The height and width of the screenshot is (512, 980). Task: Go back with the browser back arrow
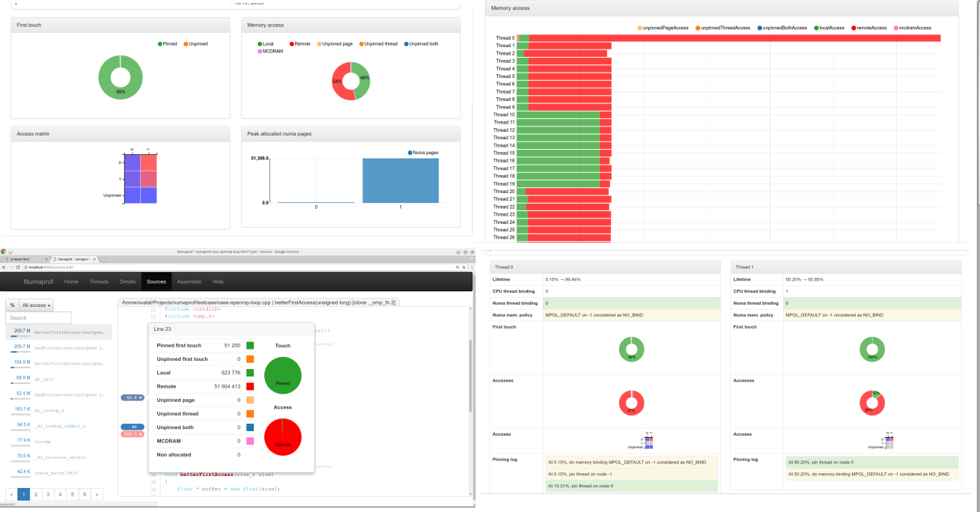4,267
